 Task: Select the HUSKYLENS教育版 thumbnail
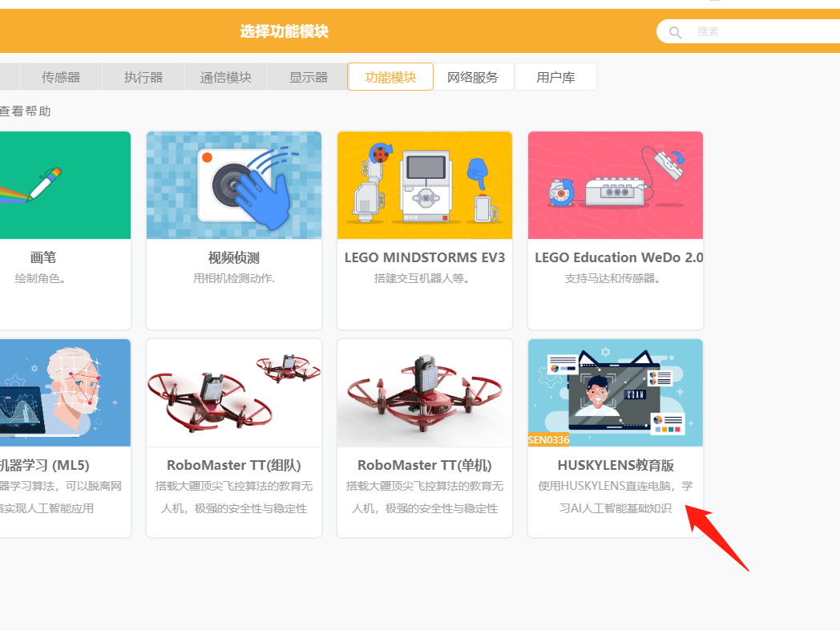click(616, 392)
